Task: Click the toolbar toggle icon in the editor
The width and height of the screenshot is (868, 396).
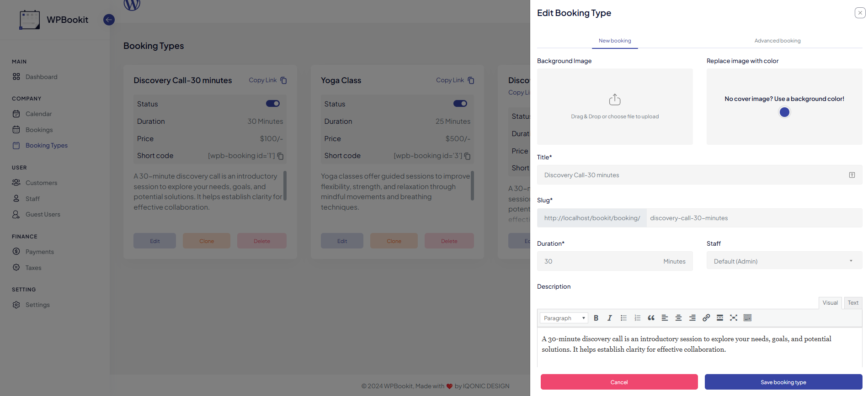Action: pos(748,318)
